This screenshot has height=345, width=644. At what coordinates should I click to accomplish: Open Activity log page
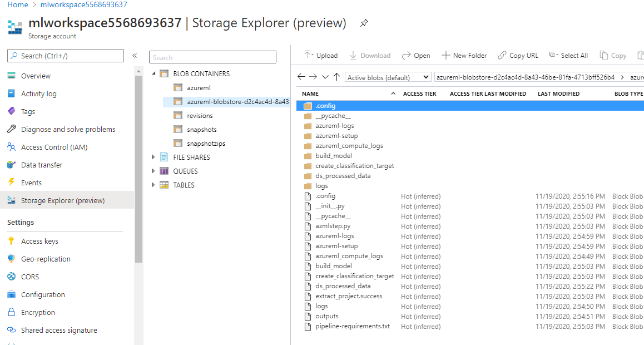39,93
